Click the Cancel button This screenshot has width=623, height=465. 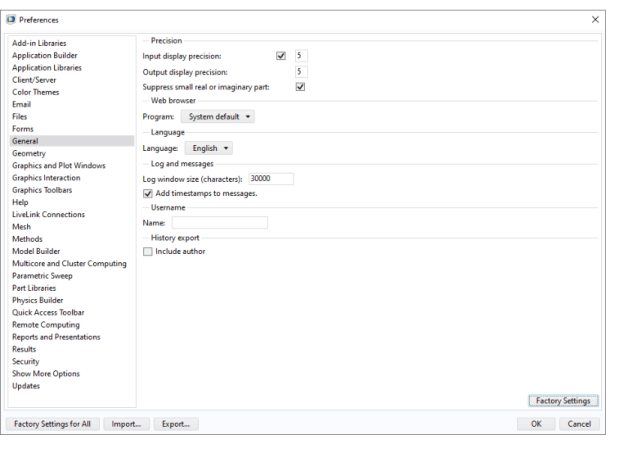(x=579, y=424)
